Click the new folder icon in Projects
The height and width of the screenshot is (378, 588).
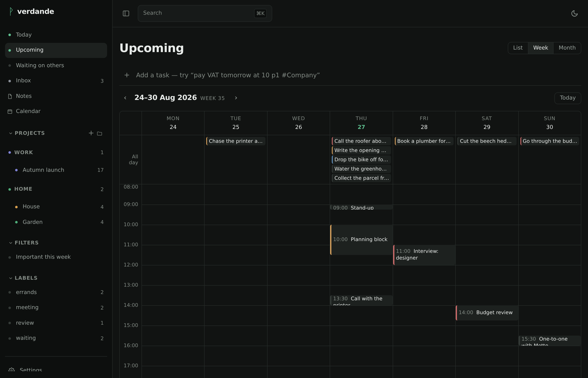[x=99, y=133]
